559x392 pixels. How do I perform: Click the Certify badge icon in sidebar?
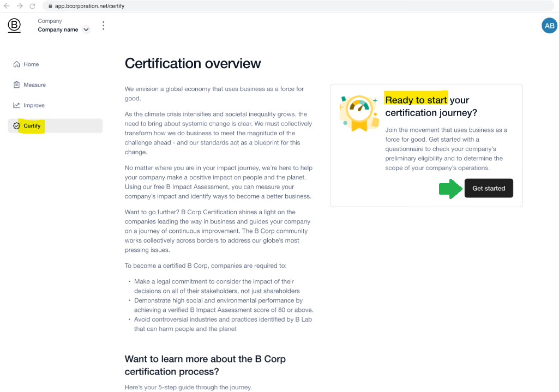(16, 126)
